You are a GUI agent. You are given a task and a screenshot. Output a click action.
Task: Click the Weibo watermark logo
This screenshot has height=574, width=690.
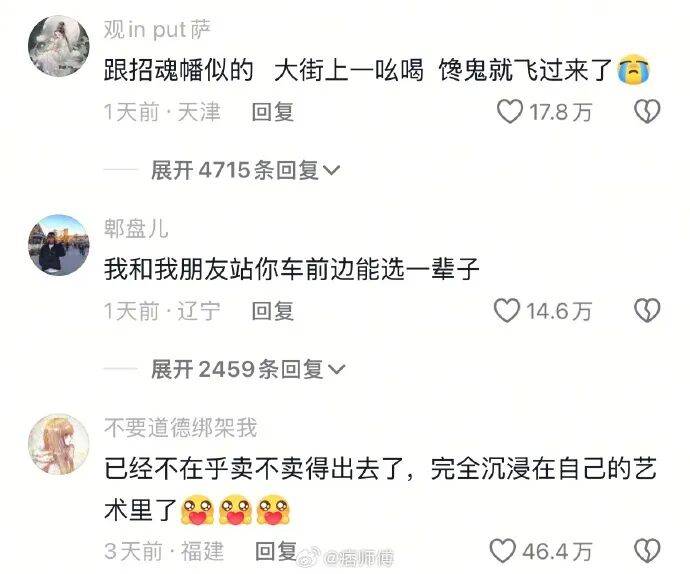coord(310,558)
